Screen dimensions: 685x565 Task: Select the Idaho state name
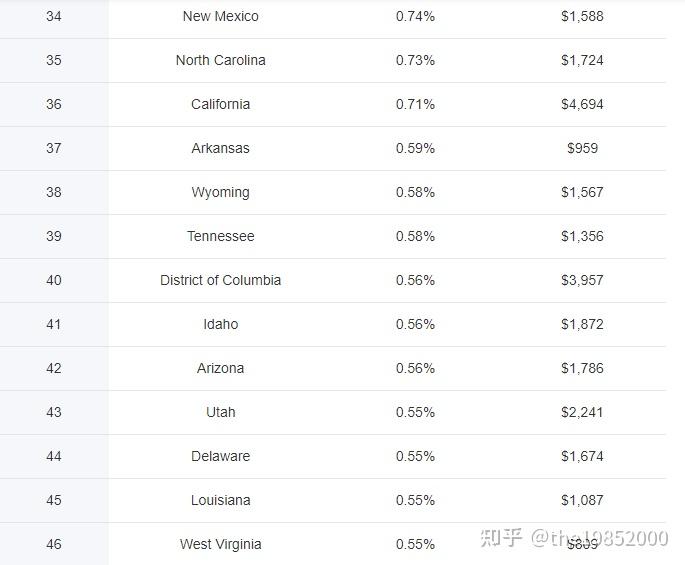(x=220, y=324)
